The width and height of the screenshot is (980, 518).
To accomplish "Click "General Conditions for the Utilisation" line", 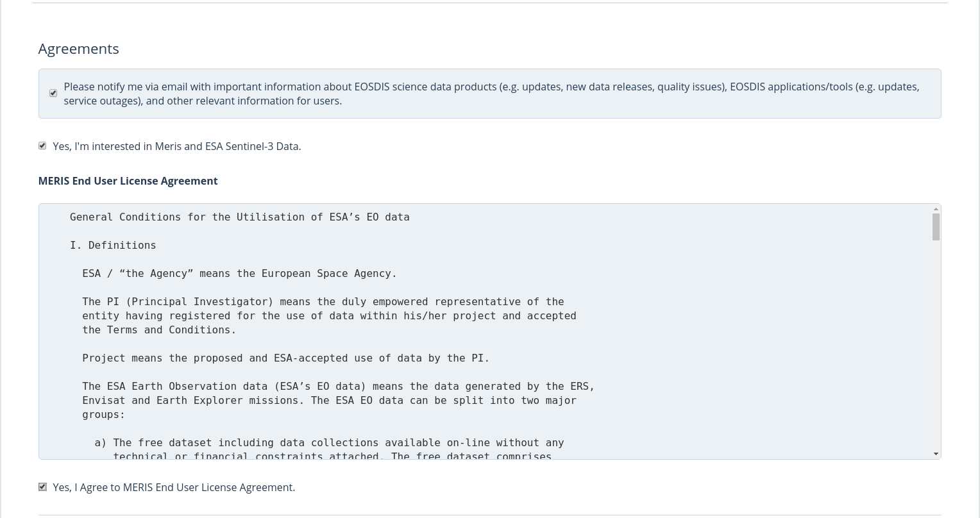I will pos(239,217).
